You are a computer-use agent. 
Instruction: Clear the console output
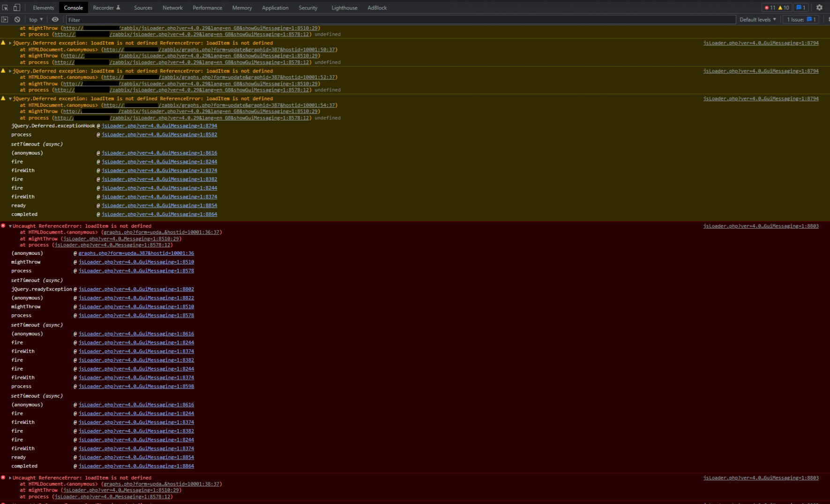tap(17, 19)
